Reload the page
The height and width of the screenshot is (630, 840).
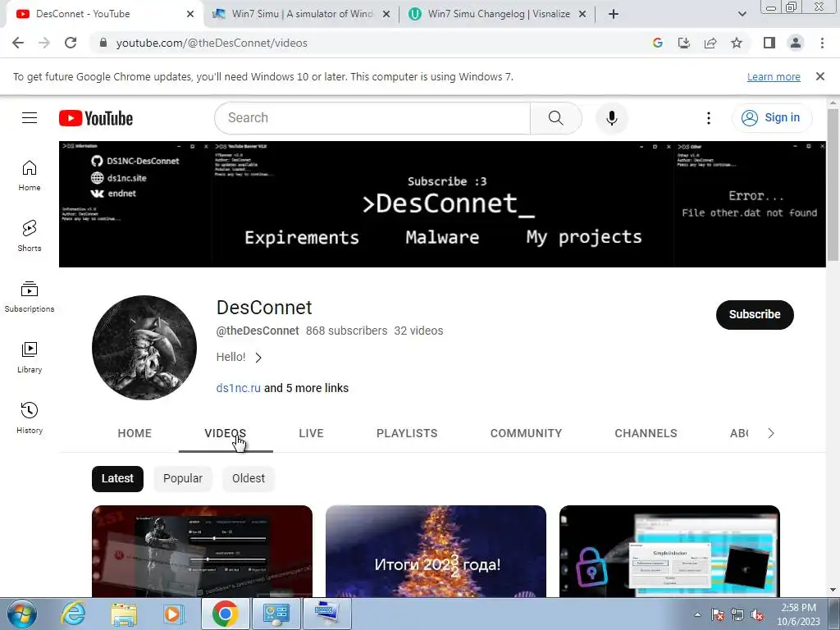pos(71,43)
